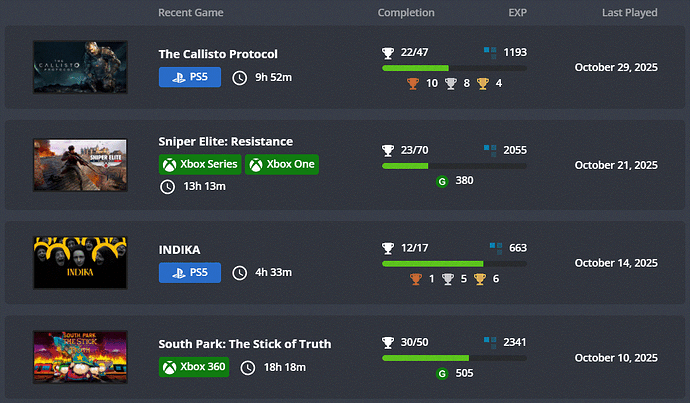Click the Xbox One platform badge
The height and width of the screenshot is (403, 690).
tap(282, 164)
